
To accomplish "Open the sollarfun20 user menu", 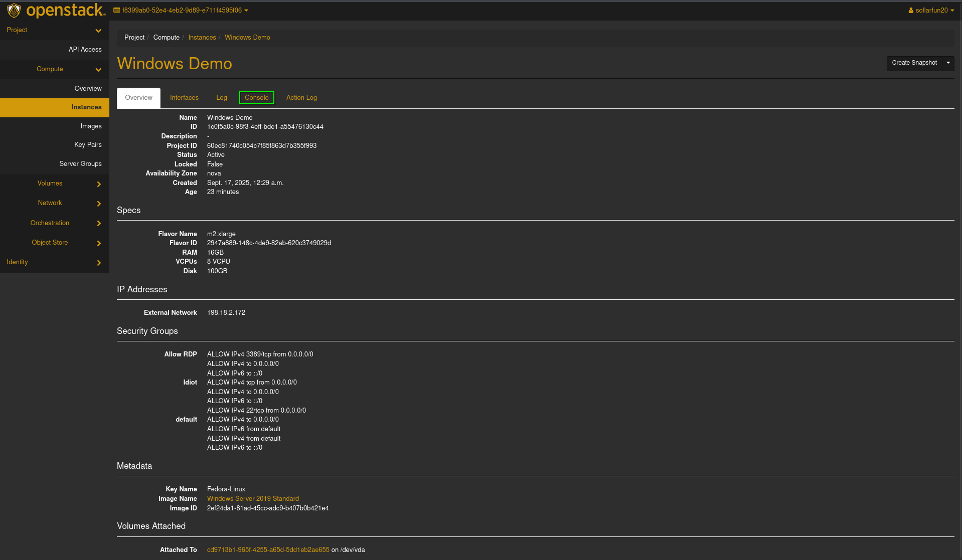I will (931, 10).
